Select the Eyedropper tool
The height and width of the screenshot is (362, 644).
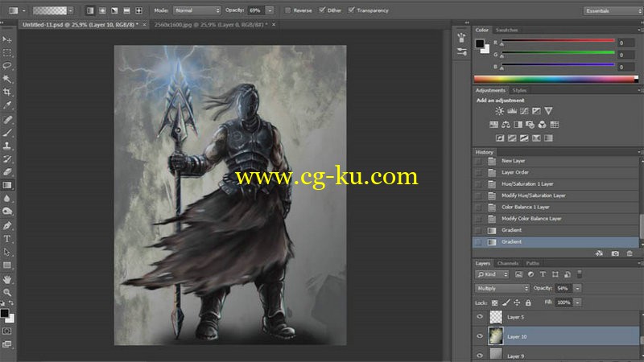(7, 105)
